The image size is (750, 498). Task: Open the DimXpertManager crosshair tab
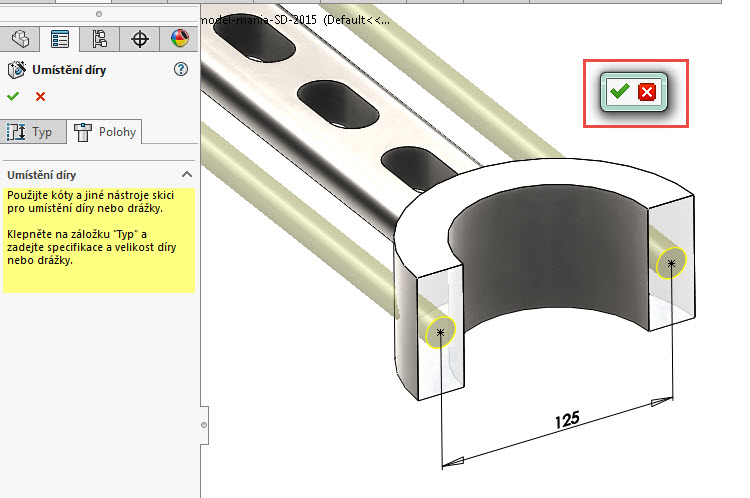coord(140,39)
